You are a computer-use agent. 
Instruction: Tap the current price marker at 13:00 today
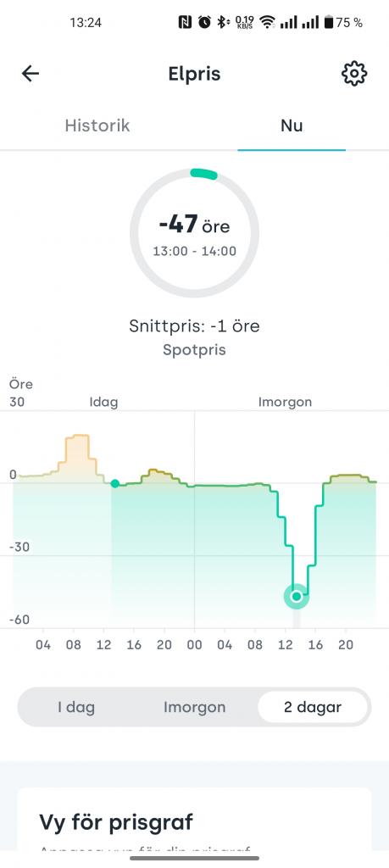click(x=114, y=483)
